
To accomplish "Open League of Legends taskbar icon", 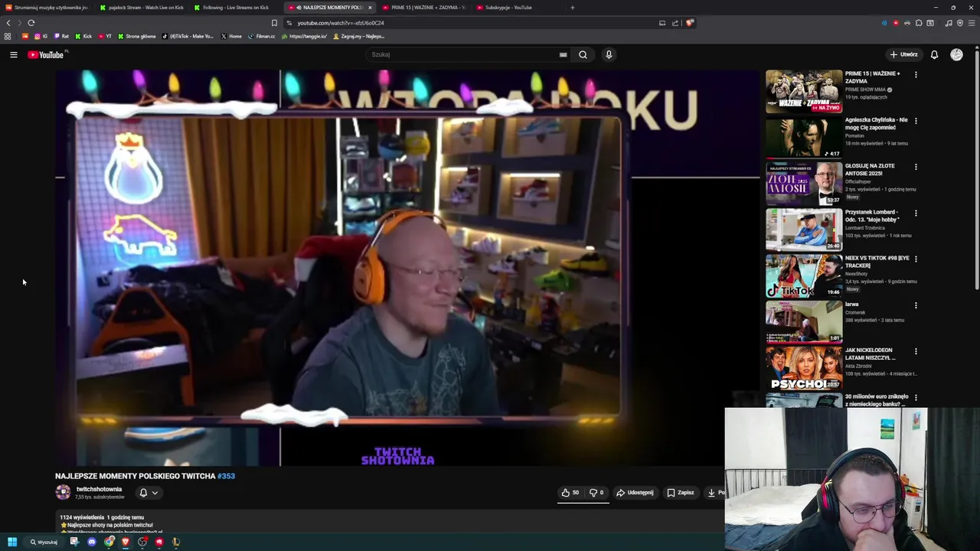I will (x=176, y=542).
